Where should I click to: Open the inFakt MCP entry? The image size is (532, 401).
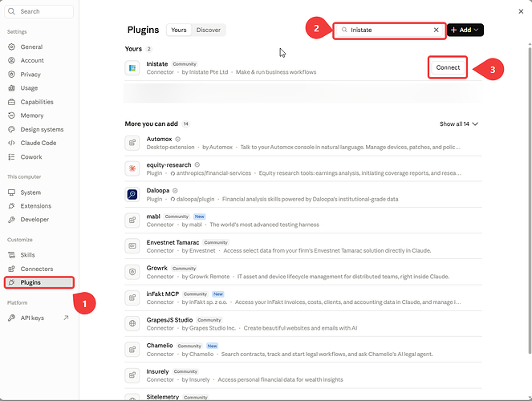click(x=303, y=298)
